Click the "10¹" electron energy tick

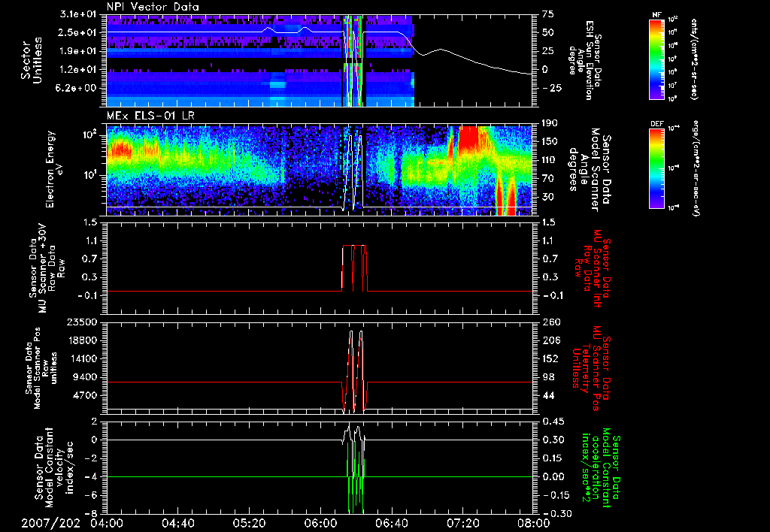tap(89, 175)
